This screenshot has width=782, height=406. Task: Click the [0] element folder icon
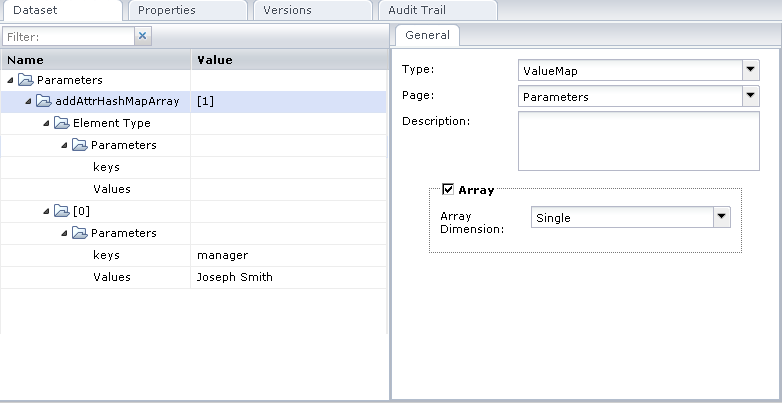[62, 211]
